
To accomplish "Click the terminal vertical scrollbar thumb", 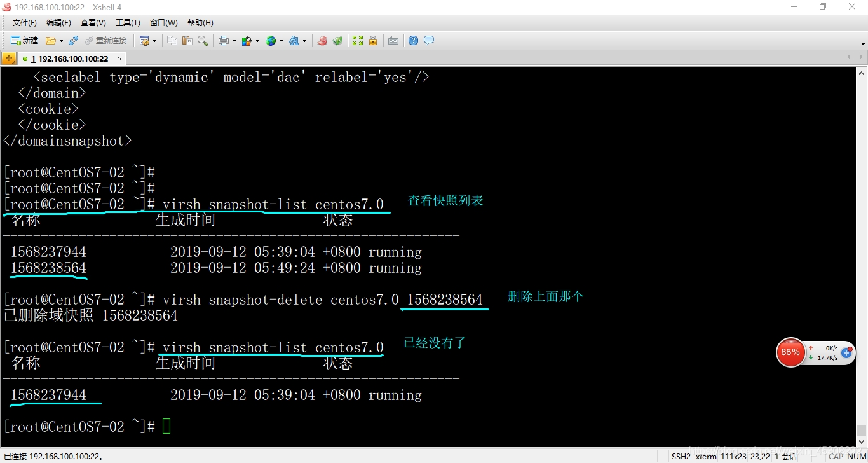I will [862, 431].
